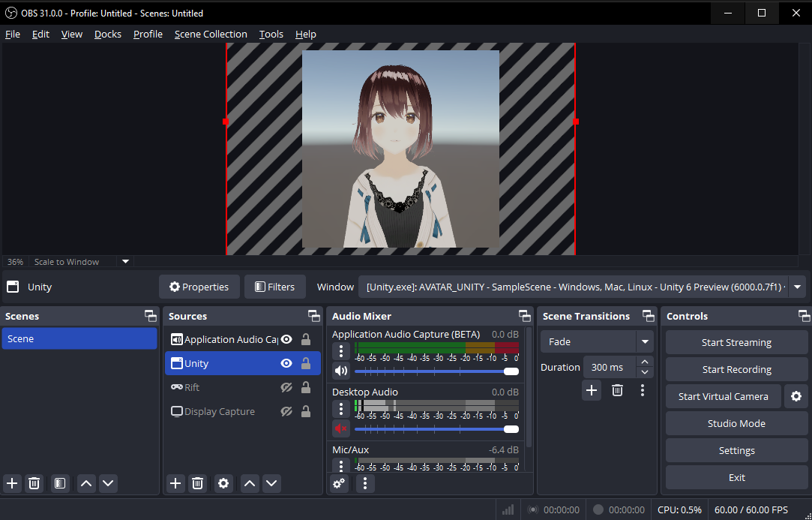Screen dimensions: 812x520
Task: Open the File menu
Action: (13, 35)
